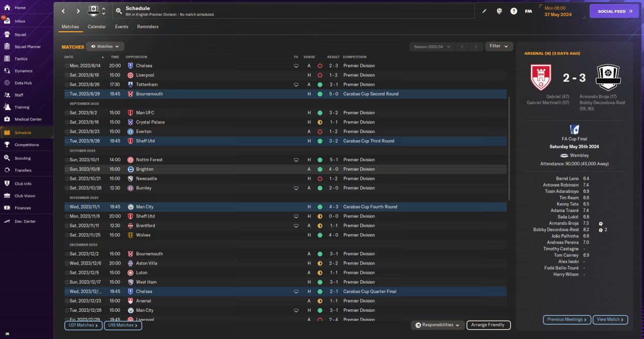Click player Bobby Decordova-Reid in the ratings list
The height and width of the screenshot is (339, 644).
click(556, 230)
